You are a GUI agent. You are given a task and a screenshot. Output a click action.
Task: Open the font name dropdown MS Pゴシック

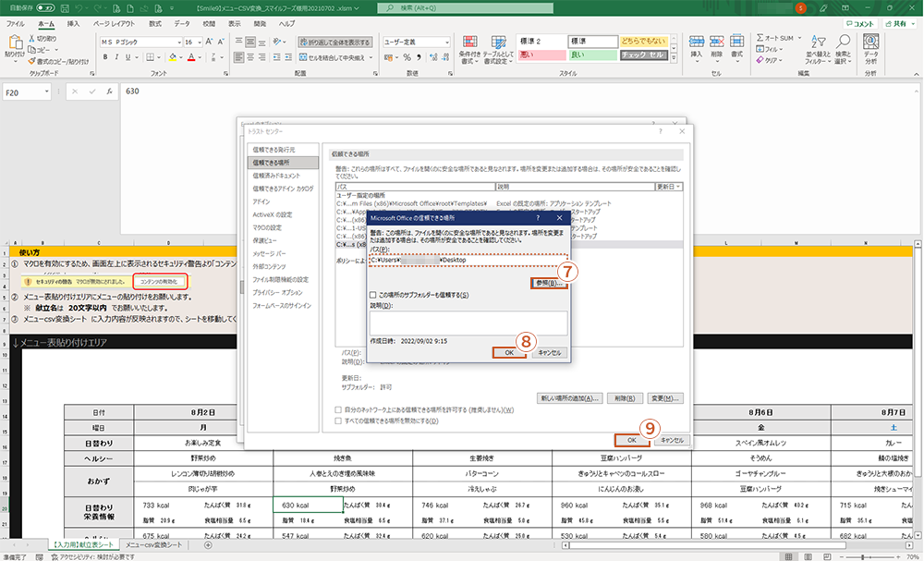(x=179, y=42)
